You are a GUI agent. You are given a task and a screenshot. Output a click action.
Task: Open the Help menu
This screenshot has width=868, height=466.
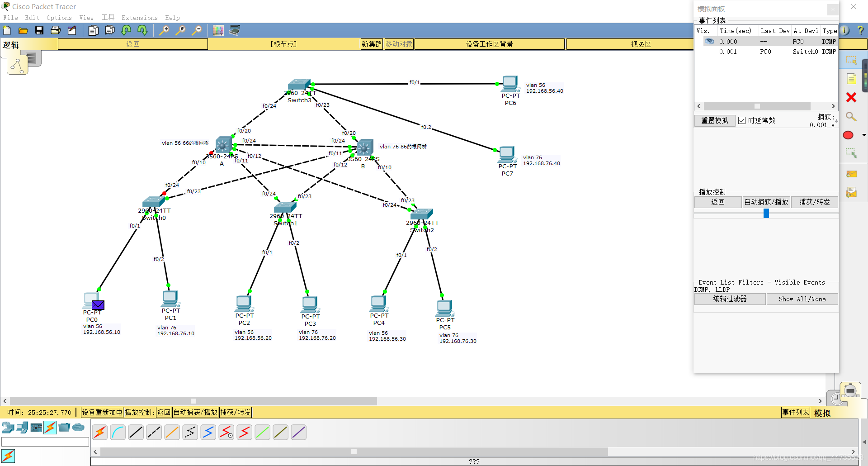(172, 18)
